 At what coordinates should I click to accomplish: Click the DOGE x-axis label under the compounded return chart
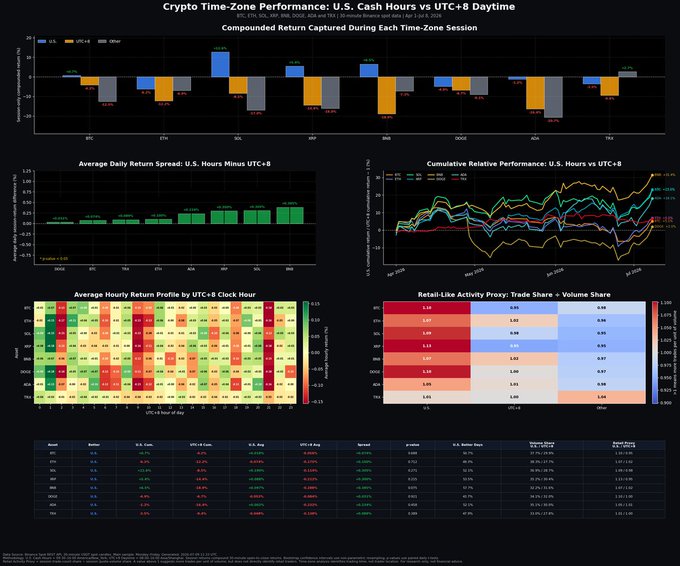pos(461,138)
